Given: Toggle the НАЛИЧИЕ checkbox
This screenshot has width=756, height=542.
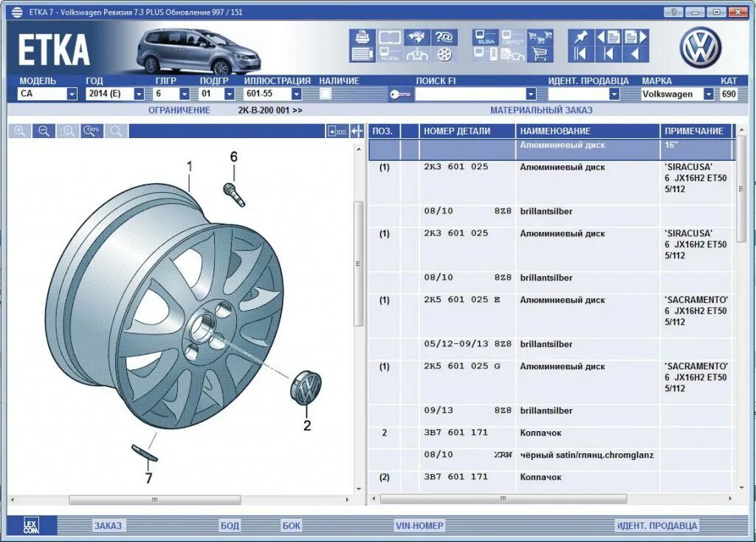Looking at the screenshot, I should coord(326,94).
